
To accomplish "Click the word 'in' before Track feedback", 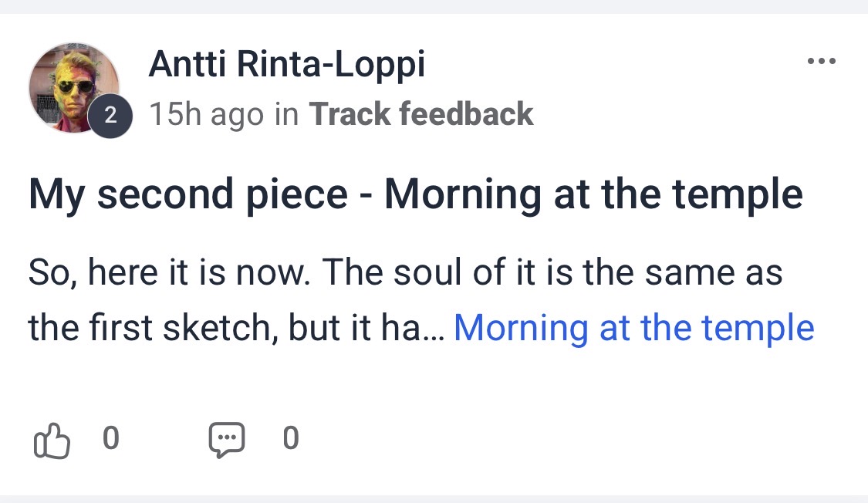I will (286, 114).
